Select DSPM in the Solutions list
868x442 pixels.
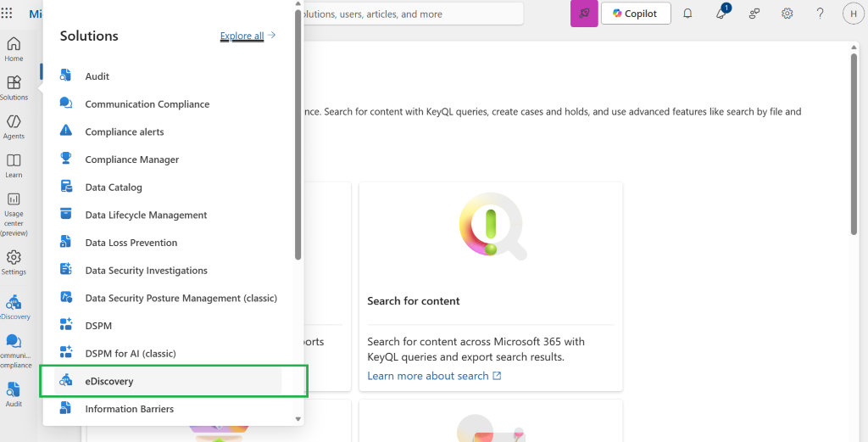98,326
